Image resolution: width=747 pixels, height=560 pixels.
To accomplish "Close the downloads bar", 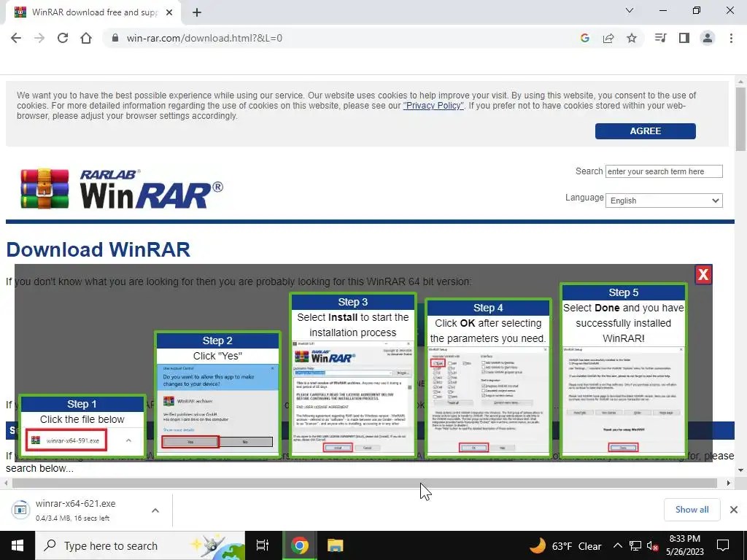I will (x=734, y=510).
